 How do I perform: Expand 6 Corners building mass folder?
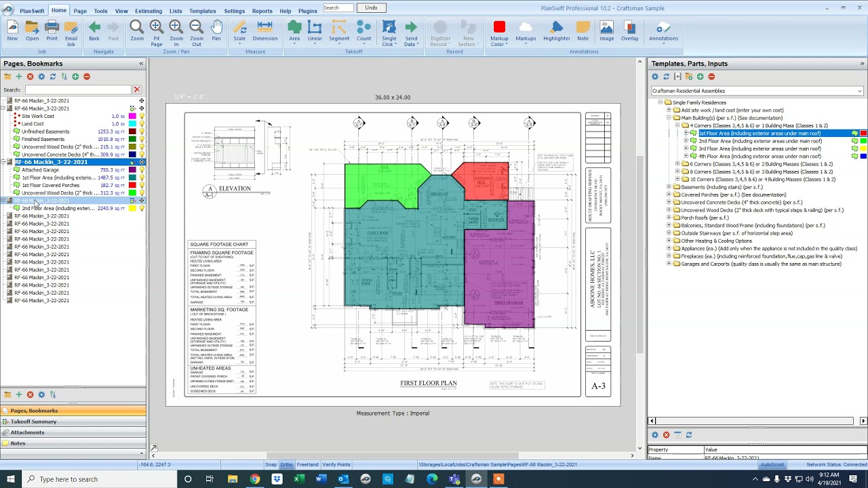677,164
